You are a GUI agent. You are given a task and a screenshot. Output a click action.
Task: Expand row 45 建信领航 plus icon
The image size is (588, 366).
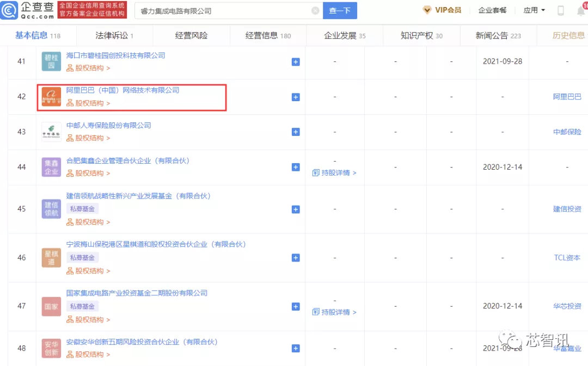[x=296, y=209]
